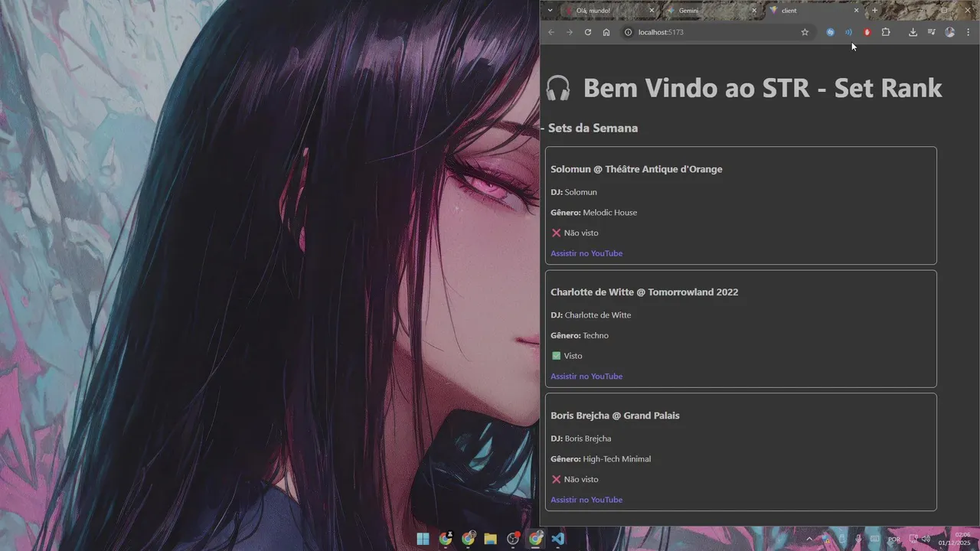
Task: View site information for localhost
Action: tap(628, 32)
